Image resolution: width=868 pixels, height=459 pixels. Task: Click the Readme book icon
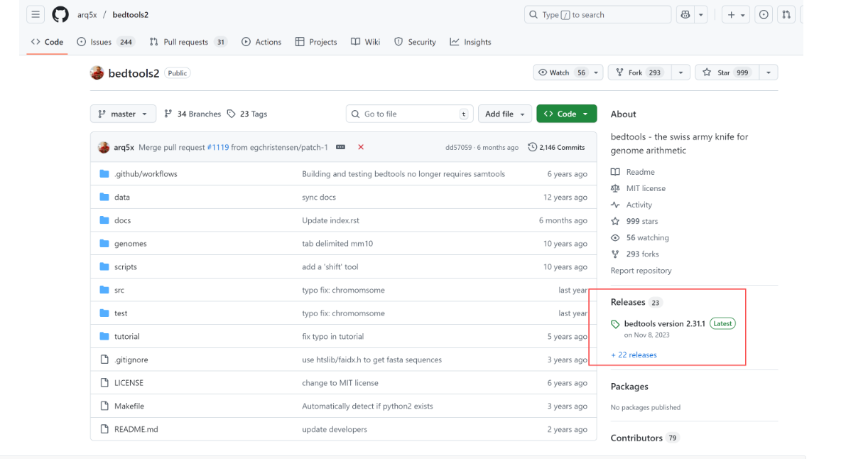click(615, 172)
